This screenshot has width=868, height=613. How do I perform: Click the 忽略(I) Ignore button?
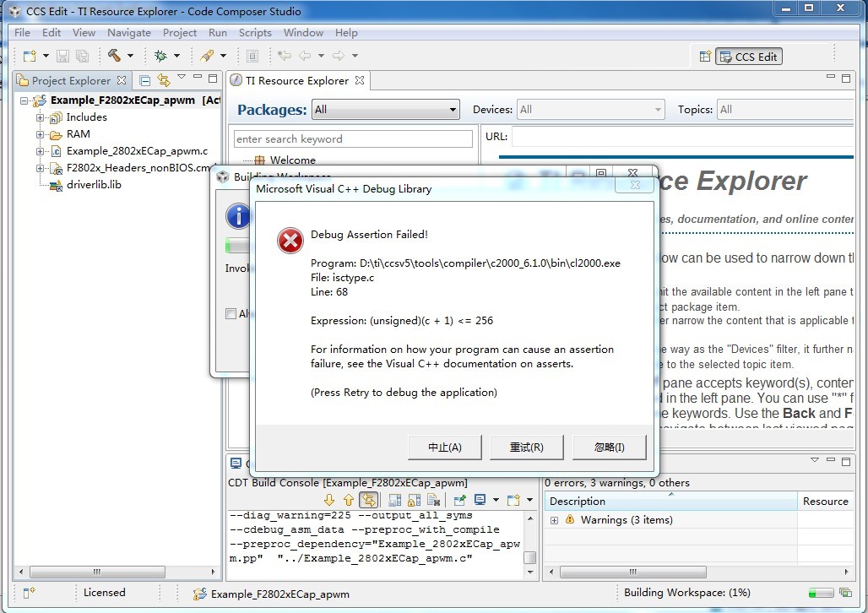(609, 447)
